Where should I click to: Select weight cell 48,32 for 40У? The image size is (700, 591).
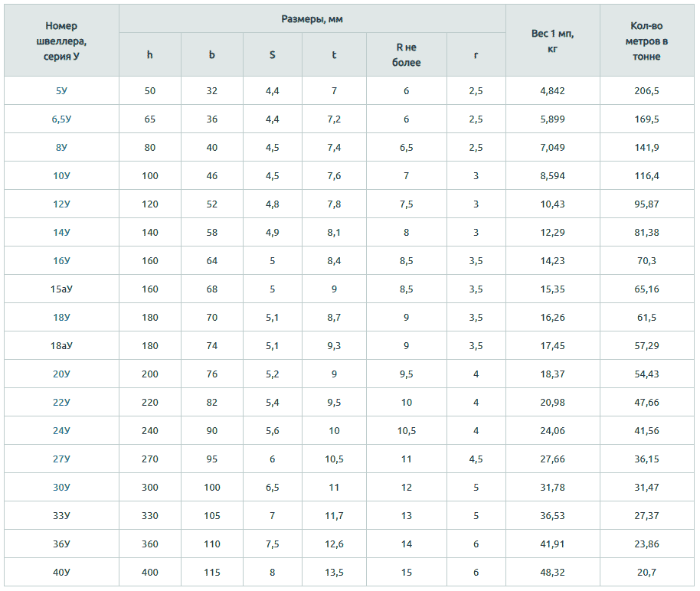(552, 573)
